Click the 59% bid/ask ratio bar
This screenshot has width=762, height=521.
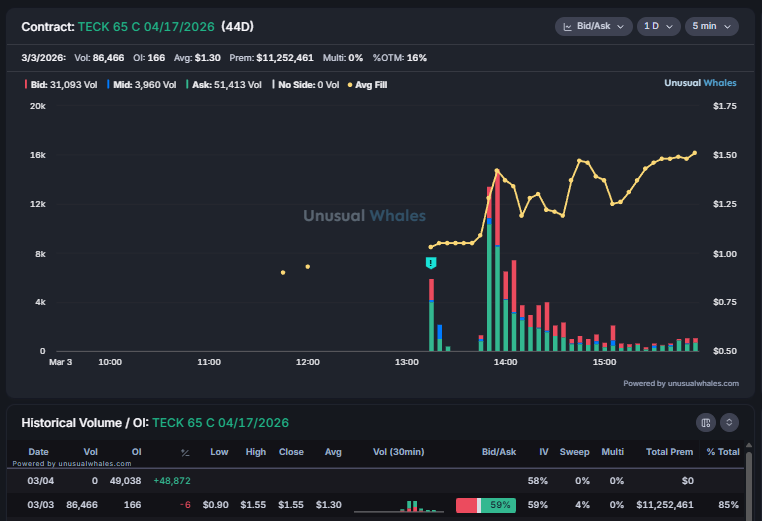tap(485, 505)
